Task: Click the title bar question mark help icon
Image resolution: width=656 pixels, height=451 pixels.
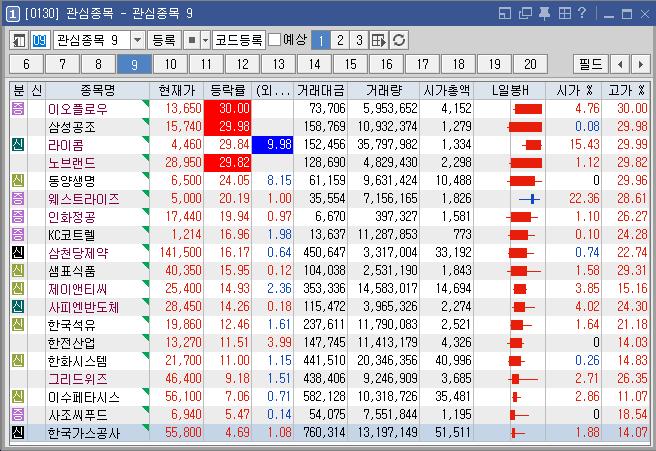Action: coord(582,13)
